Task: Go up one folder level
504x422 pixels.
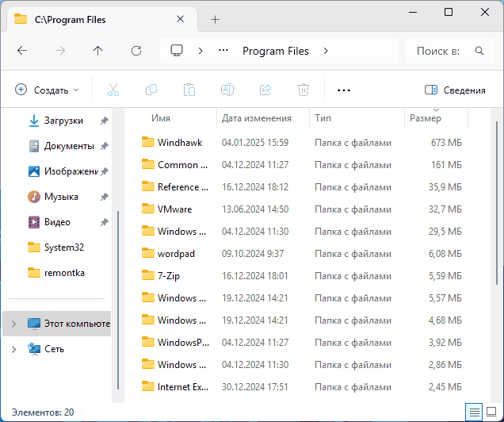Action: 97,51
